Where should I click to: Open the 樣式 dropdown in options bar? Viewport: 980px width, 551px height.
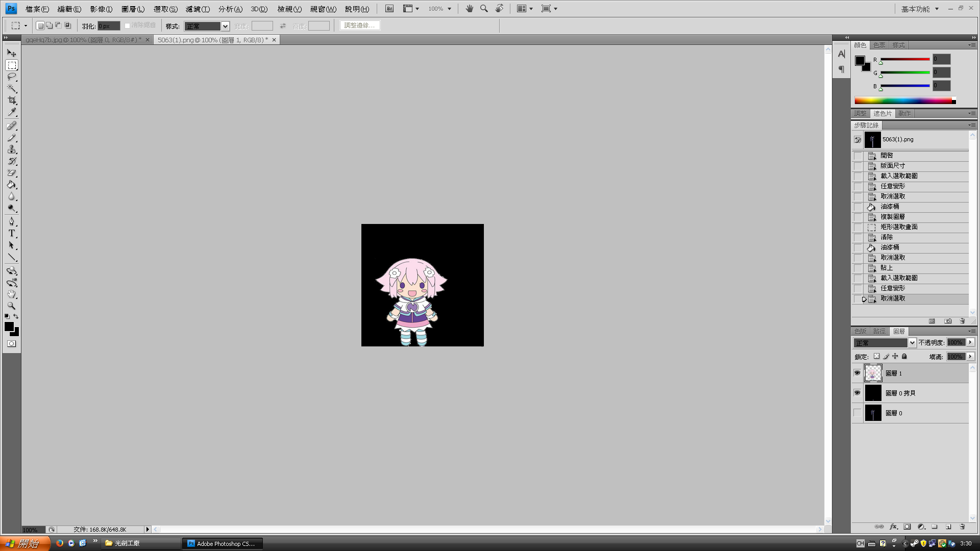click(x=225, y=26)
